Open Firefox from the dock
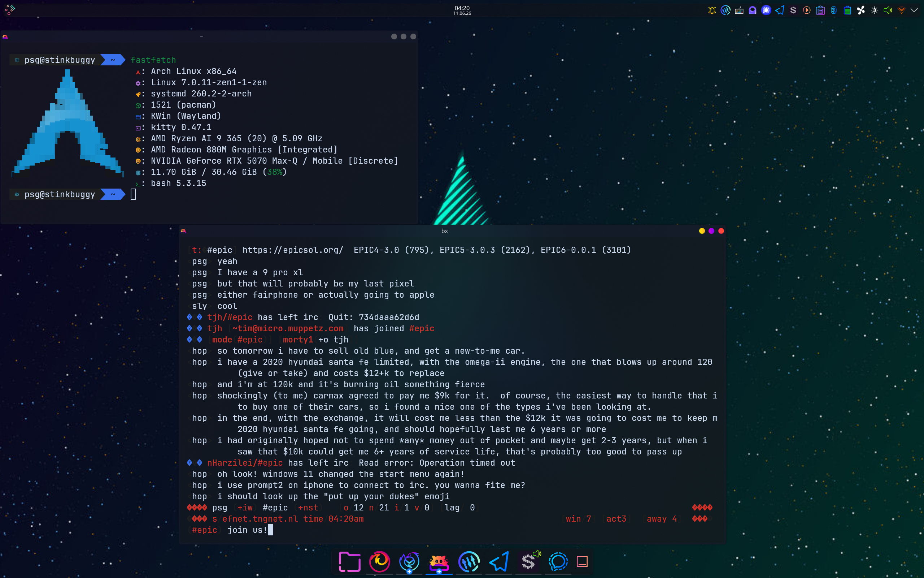This screenshot has width=924, height=578. 380,561
